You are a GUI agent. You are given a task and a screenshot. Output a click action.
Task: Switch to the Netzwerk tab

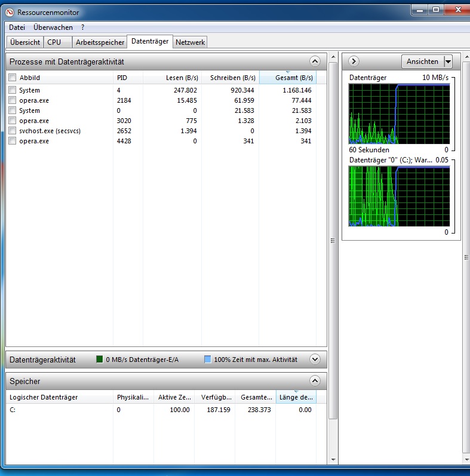pos(190,42)
